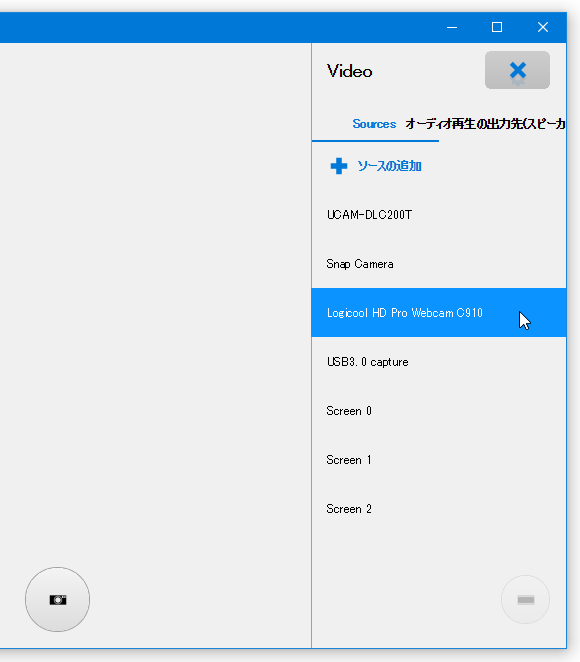
Task: Select USB3. 0 capture source
Action: pyautogui.click(x=439, y=362)
